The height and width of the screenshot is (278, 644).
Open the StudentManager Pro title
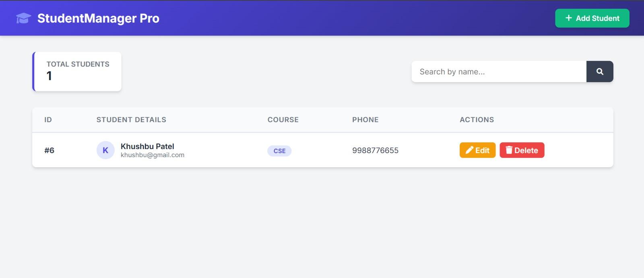point(98,18)
